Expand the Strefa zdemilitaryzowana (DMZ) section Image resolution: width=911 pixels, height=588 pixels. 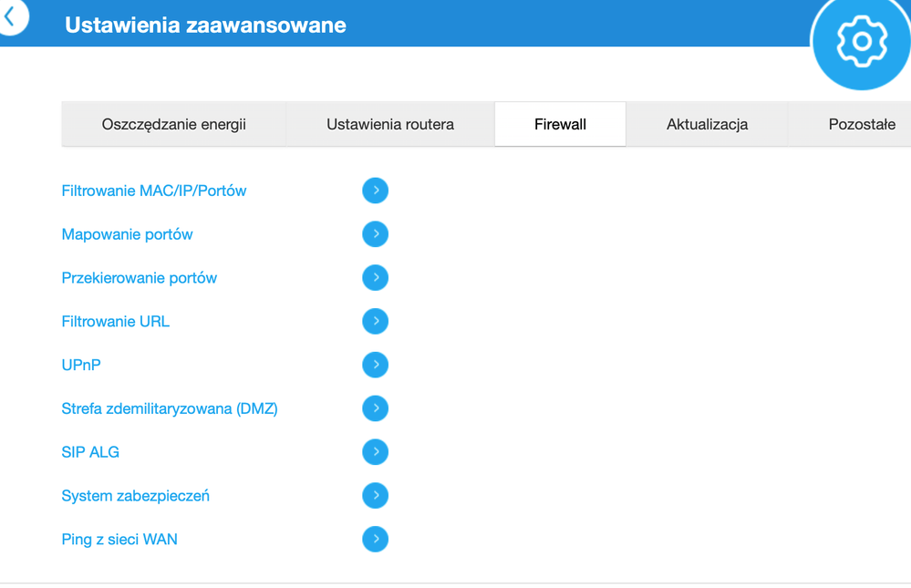[x=375, y=408]
